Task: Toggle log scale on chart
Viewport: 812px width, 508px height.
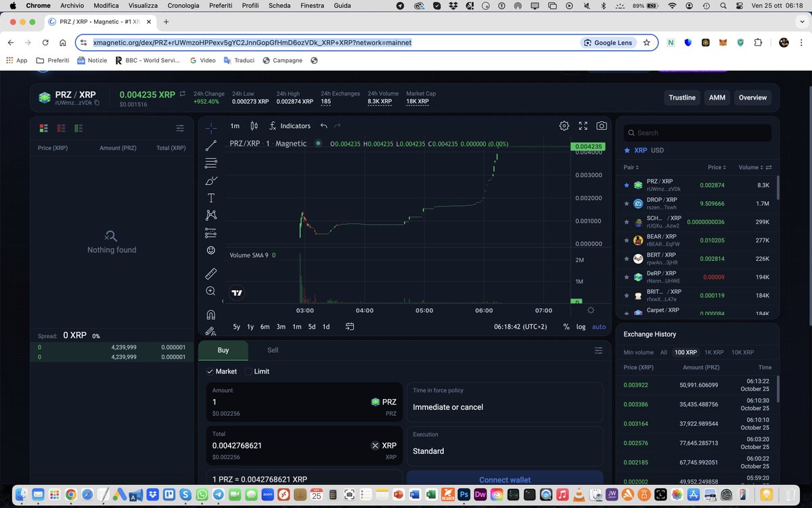Action: [581, 326]
